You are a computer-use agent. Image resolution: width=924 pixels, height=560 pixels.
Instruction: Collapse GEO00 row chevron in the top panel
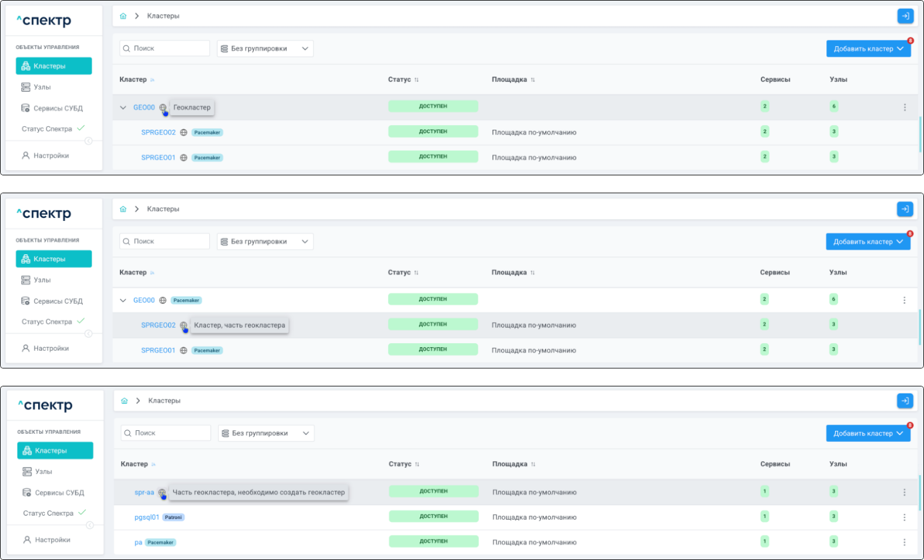pyautogui.click(x=123, y=108)
